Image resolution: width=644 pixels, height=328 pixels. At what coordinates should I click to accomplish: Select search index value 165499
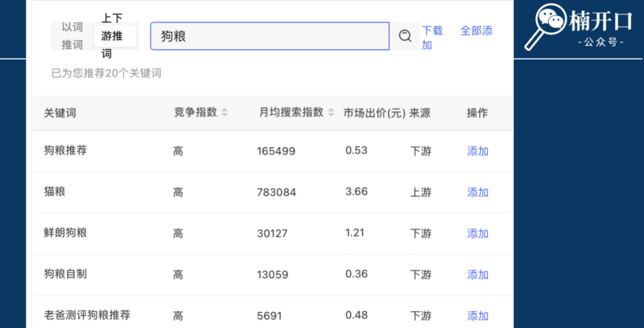coord(276,151)
